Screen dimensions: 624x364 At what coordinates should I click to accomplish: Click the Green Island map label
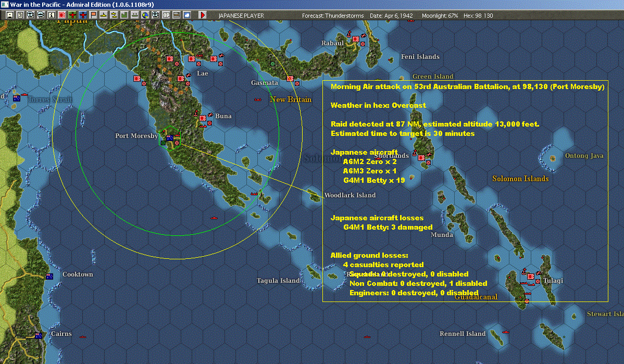(433, 77)
